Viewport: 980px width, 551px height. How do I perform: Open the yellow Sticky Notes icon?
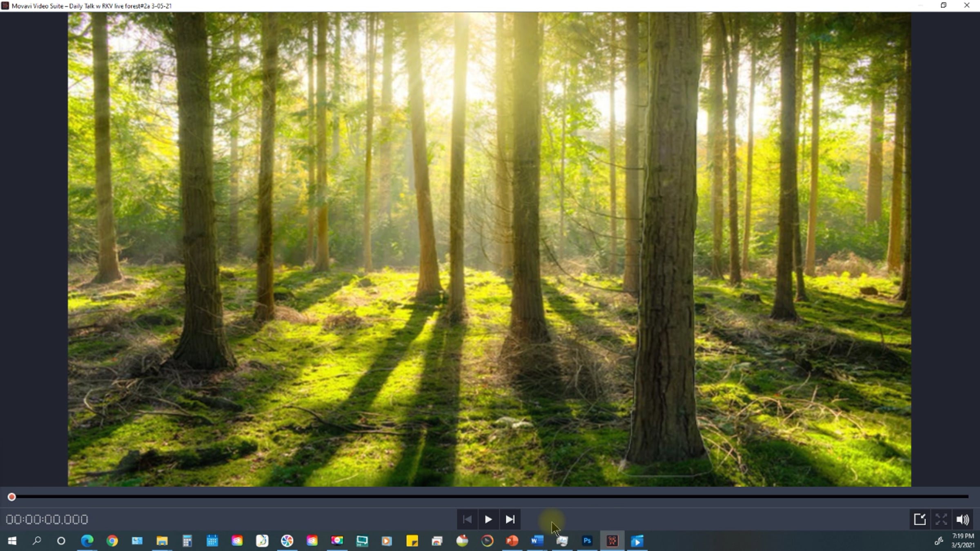pyautogui.click(x=412, y=541)
